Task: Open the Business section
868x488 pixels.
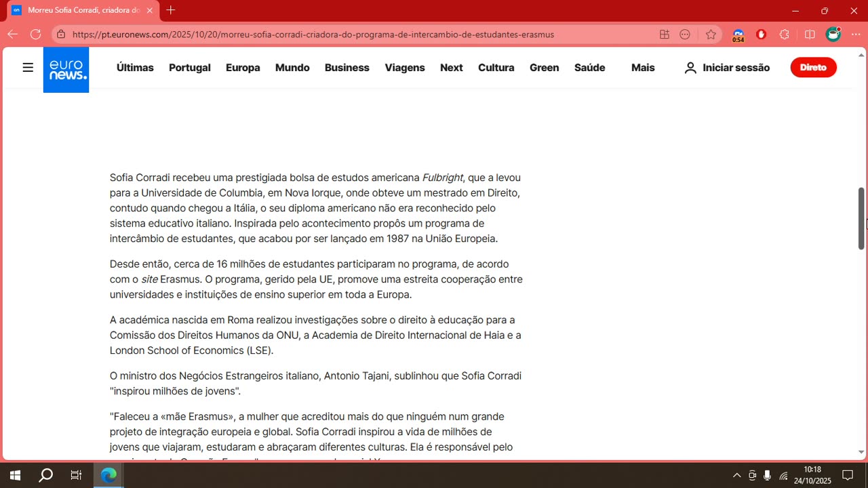Action: (347, 68)
